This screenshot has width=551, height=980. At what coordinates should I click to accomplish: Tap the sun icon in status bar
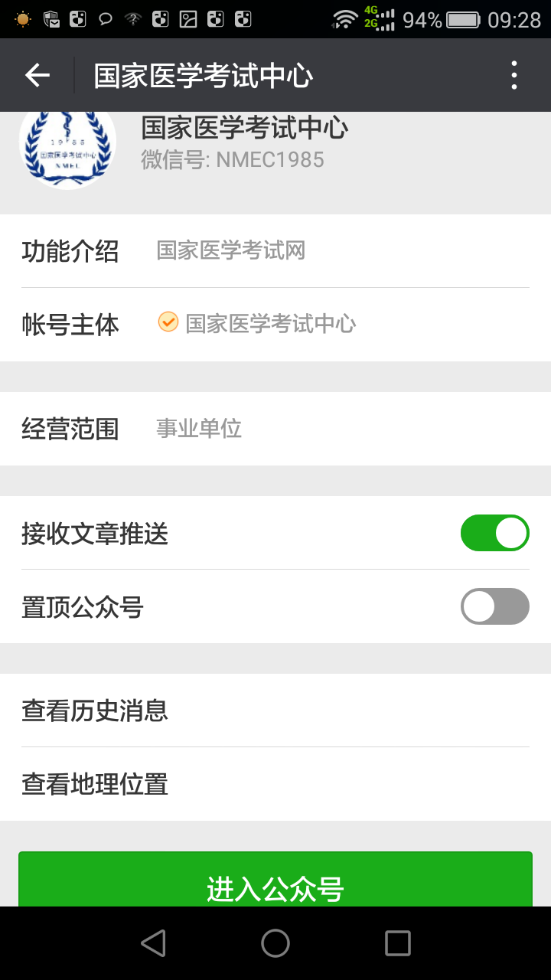tap(23, 20)
